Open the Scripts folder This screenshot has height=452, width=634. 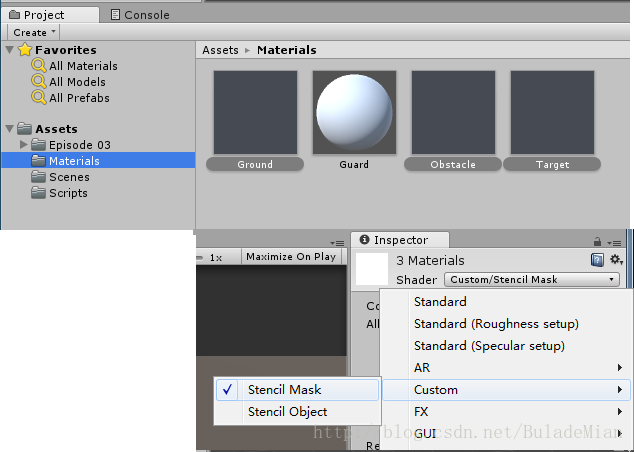[x=68, y=193]
